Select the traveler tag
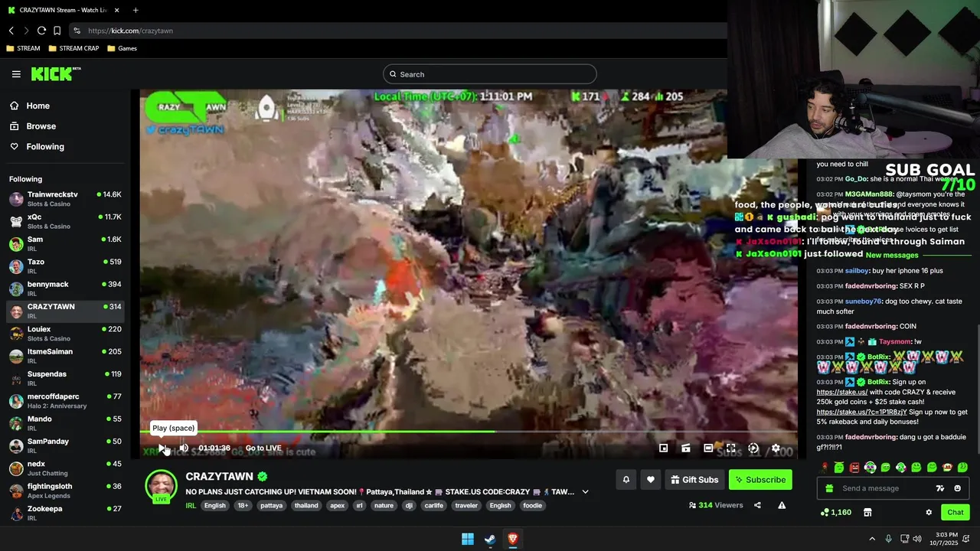 pyautogui.click(x=466, y=506)
